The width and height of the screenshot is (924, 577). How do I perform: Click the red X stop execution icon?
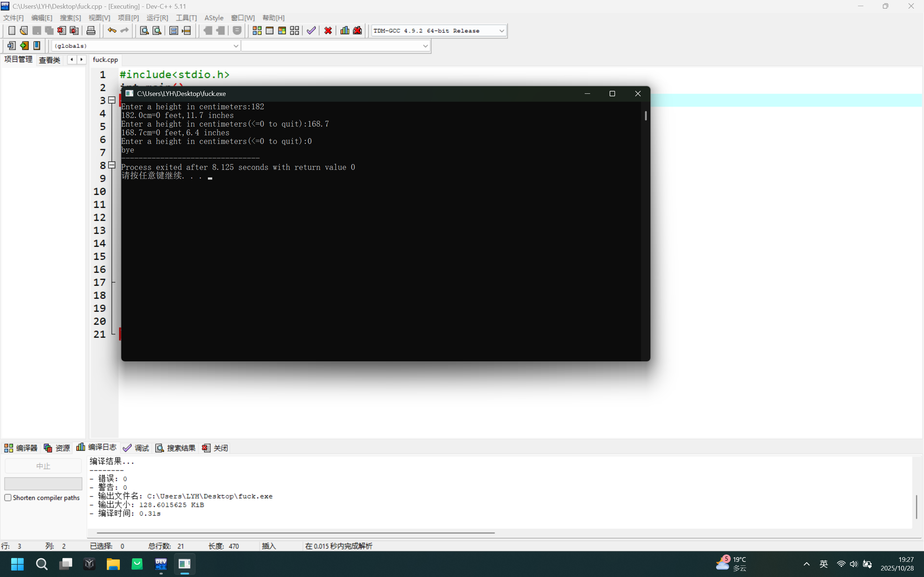click(328, 31)
